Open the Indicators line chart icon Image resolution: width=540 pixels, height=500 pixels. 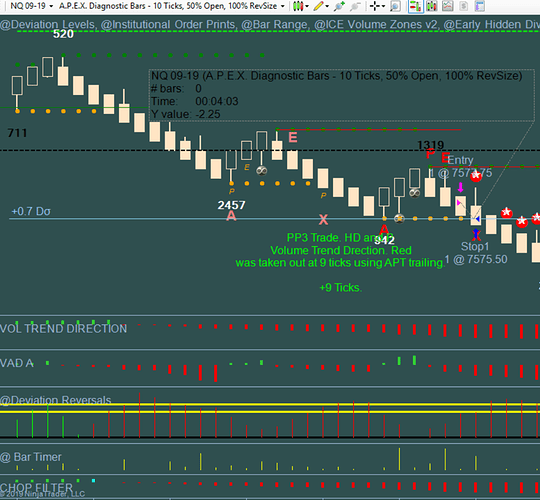[x=447, y=6]
